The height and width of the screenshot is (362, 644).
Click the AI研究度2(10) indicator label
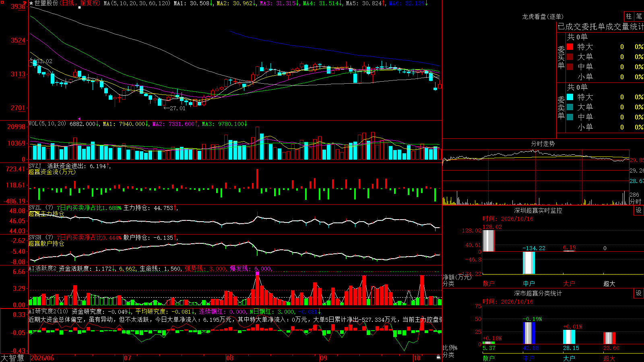(x=48, y=311)
